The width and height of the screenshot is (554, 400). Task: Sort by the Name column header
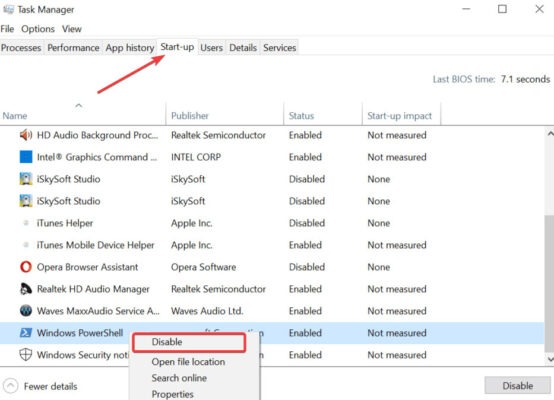tap(15, 116)
